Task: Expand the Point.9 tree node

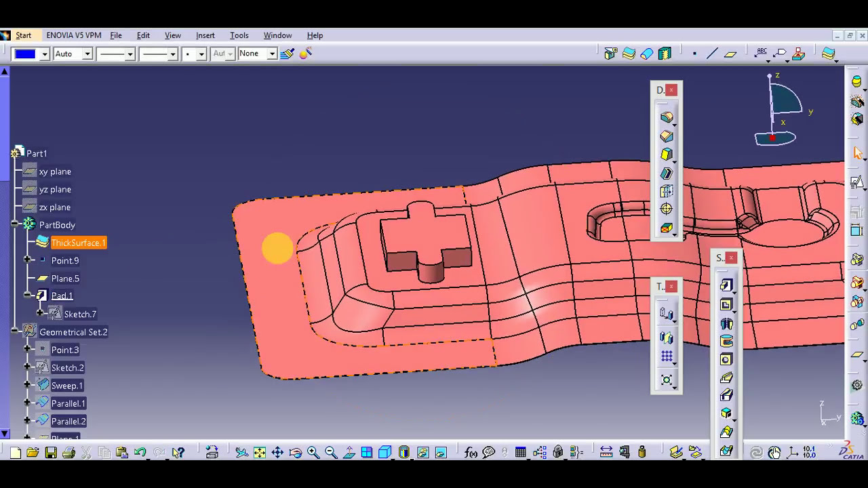Action: coord(27,260)
